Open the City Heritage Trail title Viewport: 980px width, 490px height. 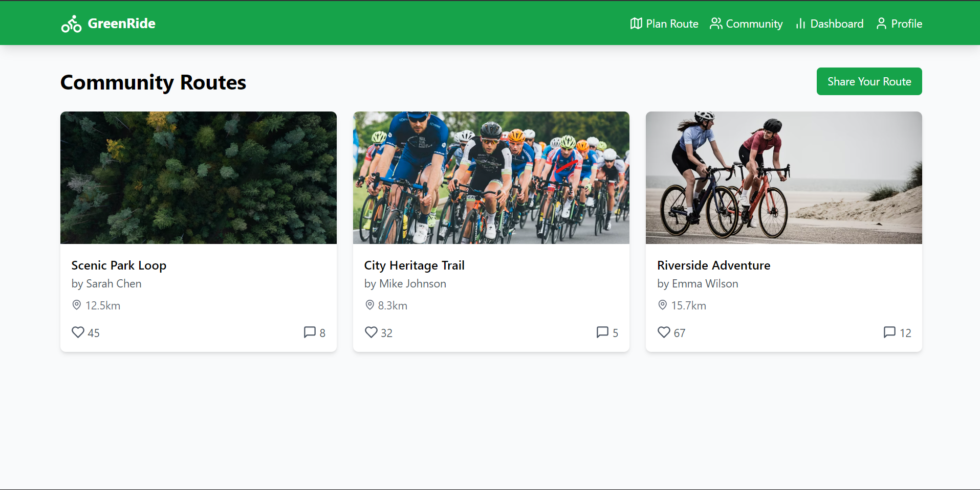pos(414,265)
